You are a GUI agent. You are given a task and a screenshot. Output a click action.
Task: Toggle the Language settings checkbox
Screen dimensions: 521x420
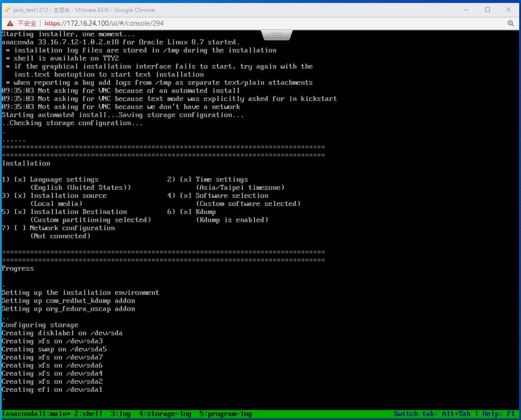(x=20, y=180)
